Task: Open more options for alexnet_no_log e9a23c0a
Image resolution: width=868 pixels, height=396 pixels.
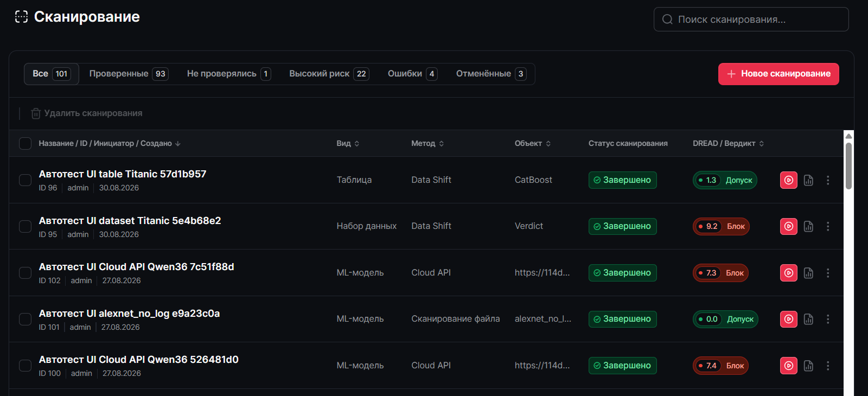Action: coord(828,319)
